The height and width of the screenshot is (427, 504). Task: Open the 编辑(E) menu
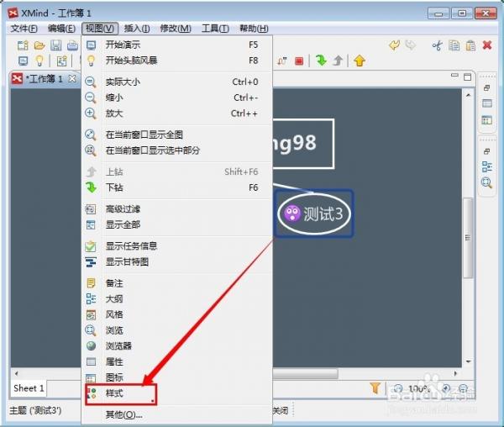point(61,29)
